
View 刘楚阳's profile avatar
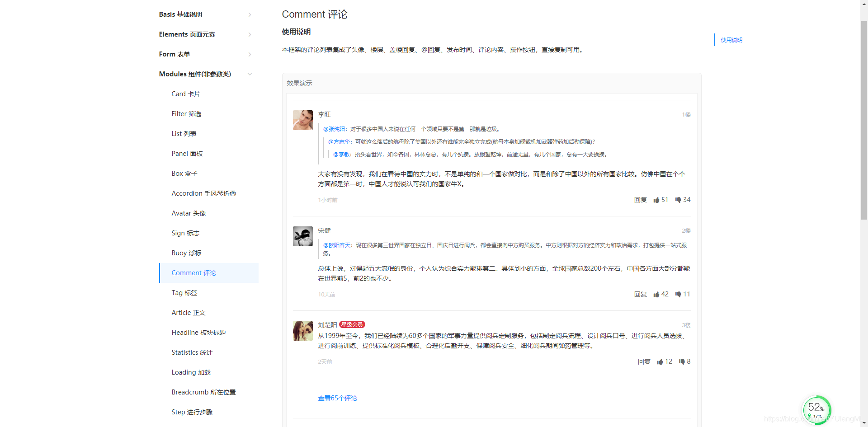tap(302, 330)
